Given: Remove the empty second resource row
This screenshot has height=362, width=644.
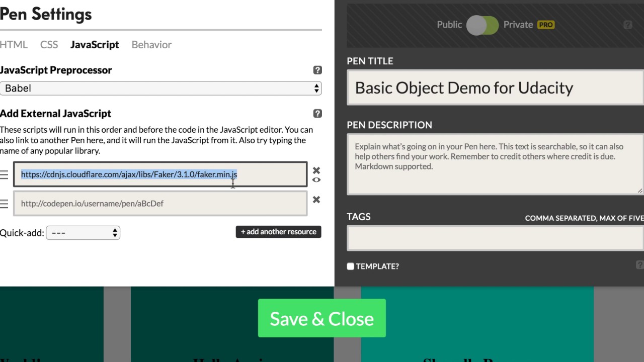Looking at the screenshot, I should pyautogui.click(x=316, y=200).
